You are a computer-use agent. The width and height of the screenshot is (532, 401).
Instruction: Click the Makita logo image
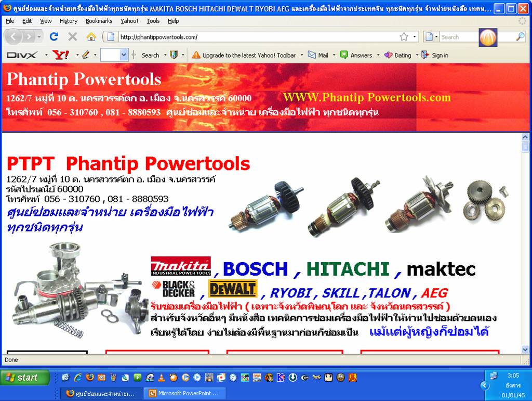tap(181, 266)
